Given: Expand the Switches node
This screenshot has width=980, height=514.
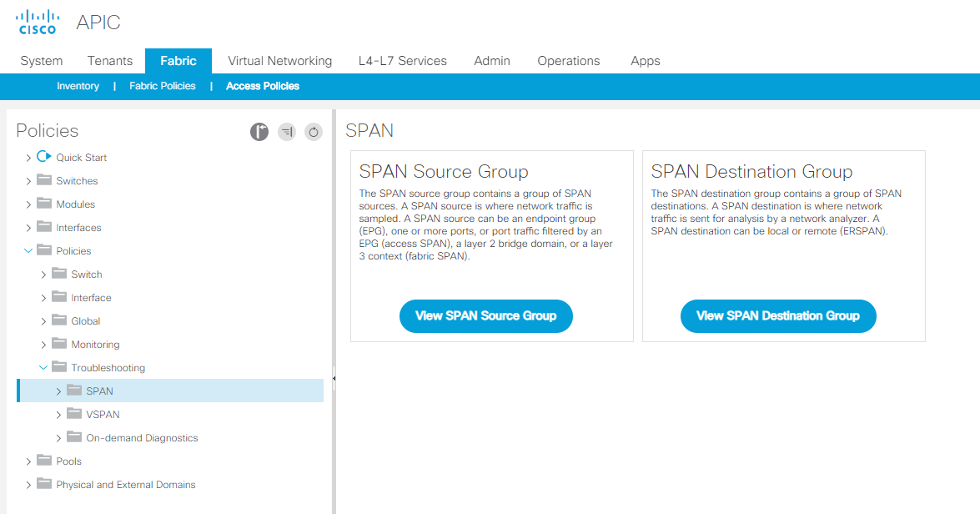Looking at the screenshot, I should [28, 181].
